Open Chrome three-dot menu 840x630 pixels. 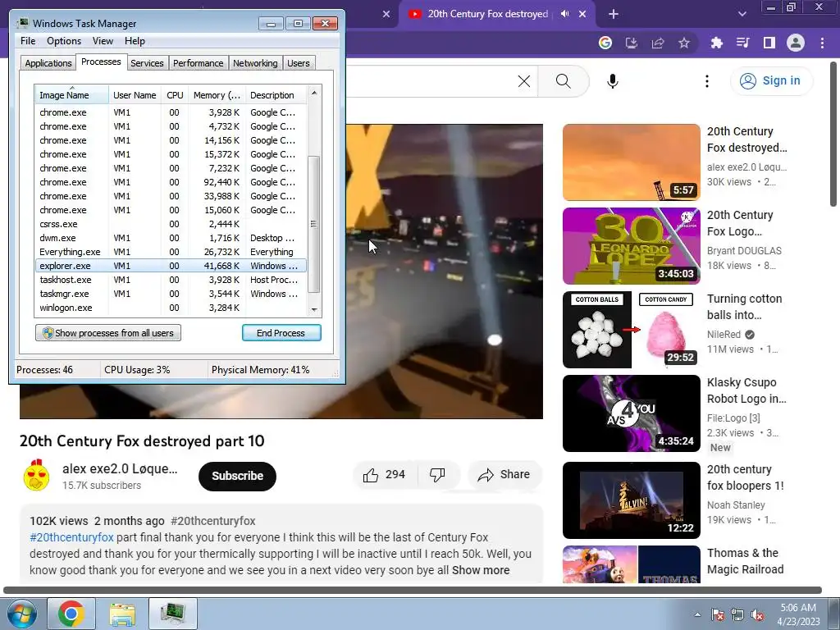(822, 43)
